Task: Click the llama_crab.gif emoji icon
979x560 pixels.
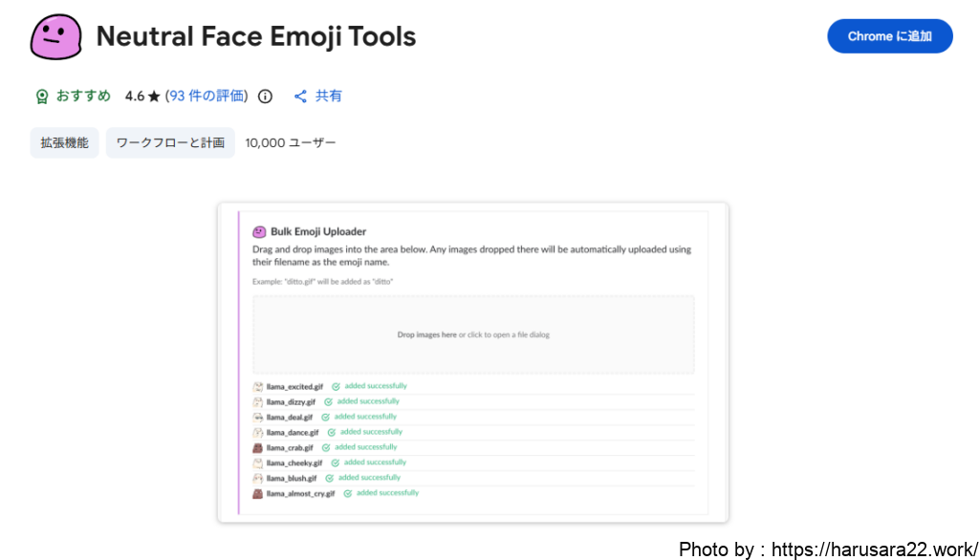Action: click(257, 447)
